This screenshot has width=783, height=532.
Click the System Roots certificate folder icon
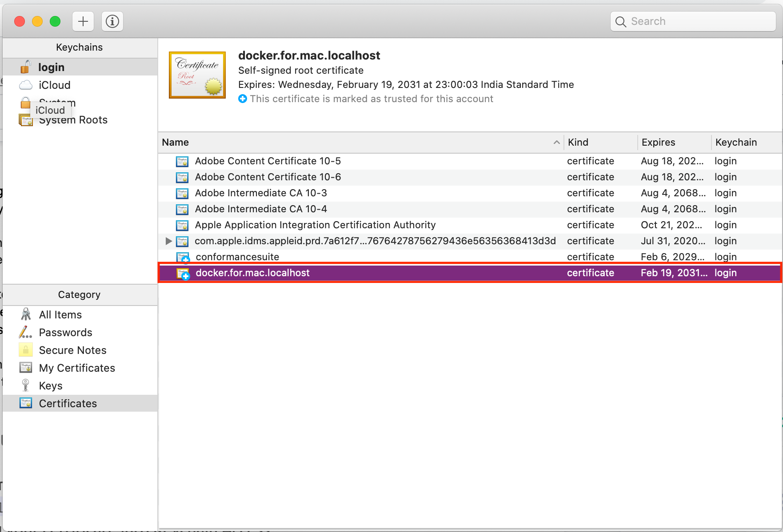25,120
